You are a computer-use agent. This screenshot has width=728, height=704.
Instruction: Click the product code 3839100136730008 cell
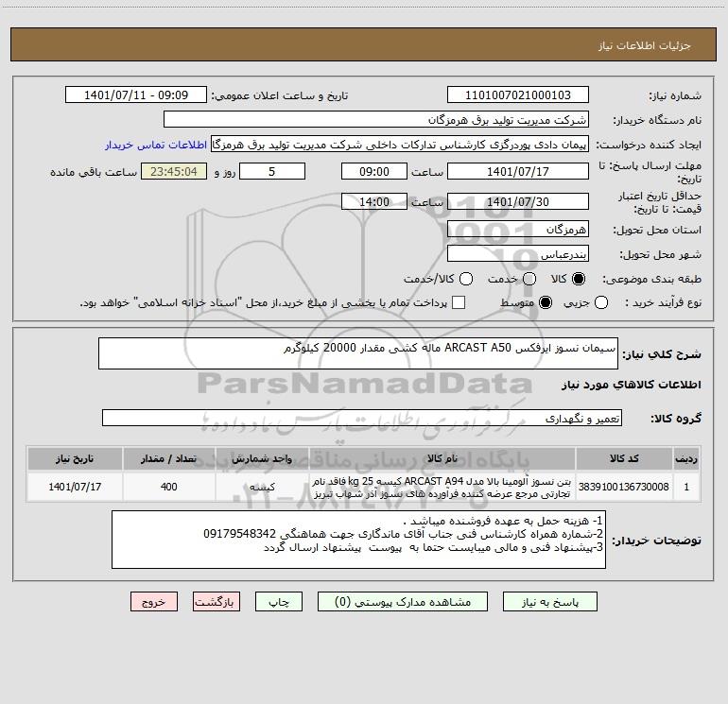coord(624,487)
